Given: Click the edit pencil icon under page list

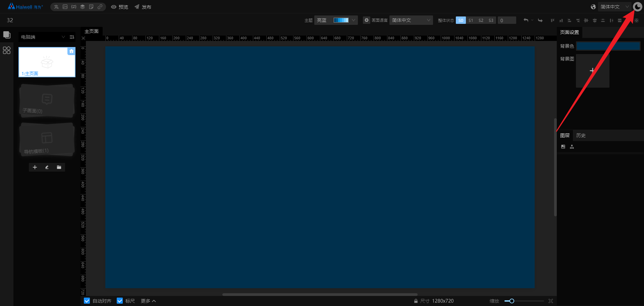Looking at the screenshot, I should tap(47, 167).
